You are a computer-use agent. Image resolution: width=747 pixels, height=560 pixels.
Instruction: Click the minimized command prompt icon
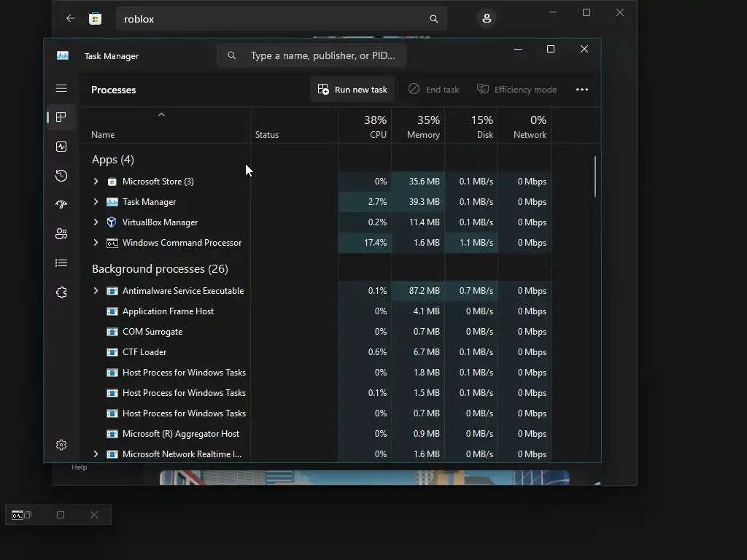18,516
